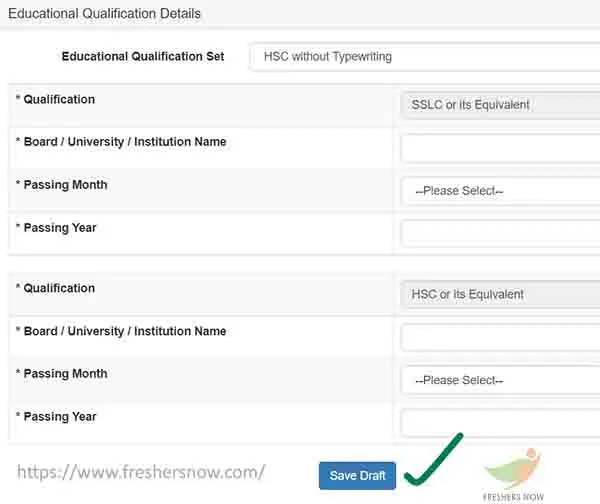Click the second Qualification label
Image resolution: width=600 pixels, height=504 pixels.
(x=59, y=288)
